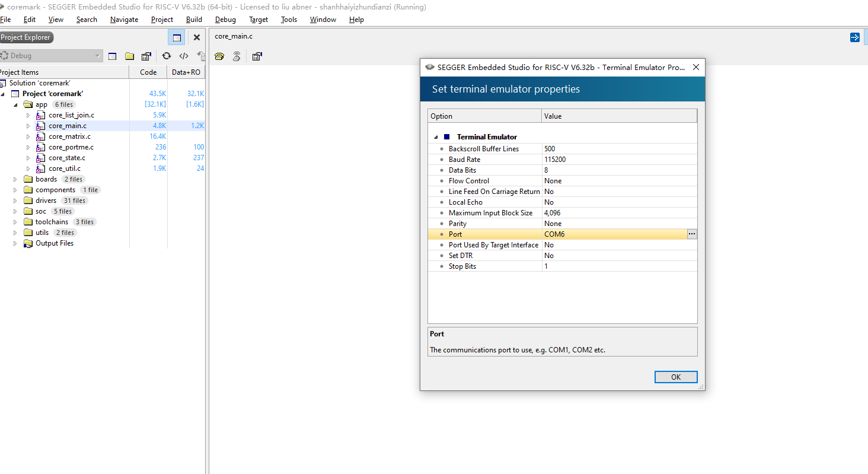Click the refresh arrows icon in Project Explorer
This screenshot has height=474, width=868.
[x=167, y=56]
